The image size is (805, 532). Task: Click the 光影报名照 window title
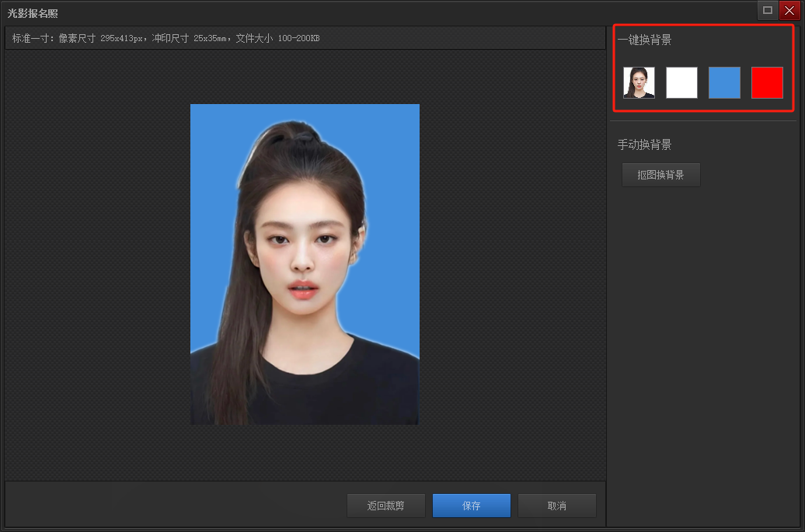pyautogui.click(x=33, y=13)
